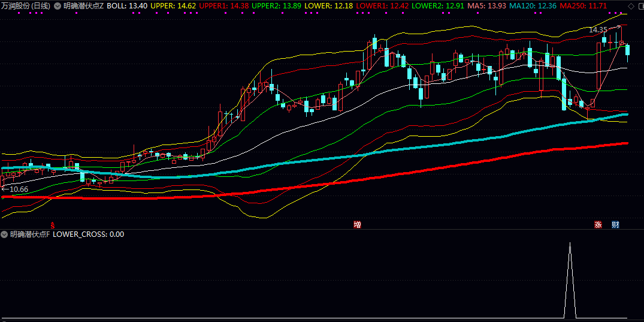This screenshot has width=644, height=322.
Task: Select the BOLL: 13.40 value label
Action: tap(127, 6)
